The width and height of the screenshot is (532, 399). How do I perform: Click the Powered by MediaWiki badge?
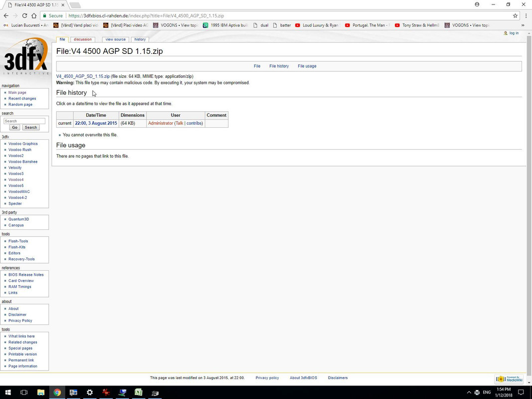pyautogui.click(x=509, y=379)
